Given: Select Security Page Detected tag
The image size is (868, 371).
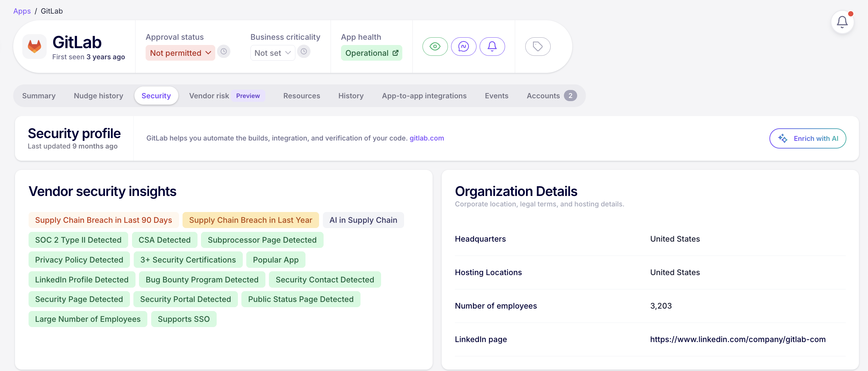Looking at the screenshot, I should (79, 299).
